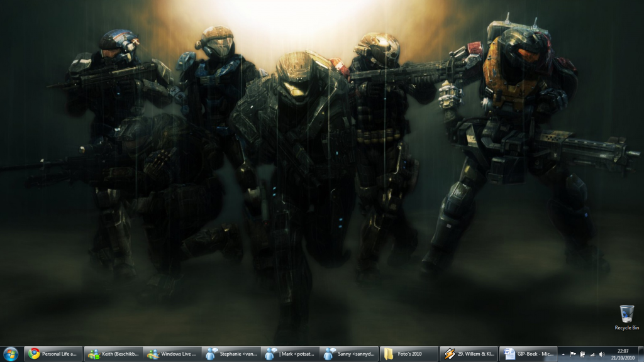Switch to Chrome Personal Life window

click(53, 354)
